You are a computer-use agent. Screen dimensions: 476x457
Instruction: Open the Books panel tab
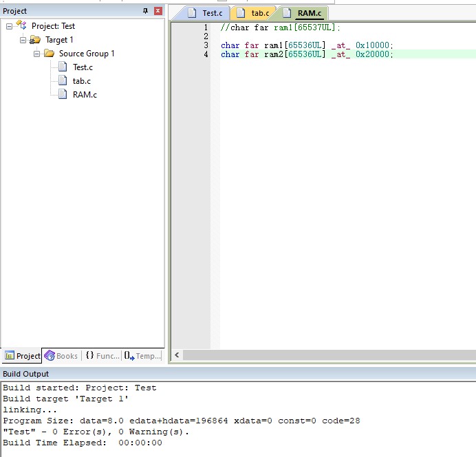tap(61, 355)
